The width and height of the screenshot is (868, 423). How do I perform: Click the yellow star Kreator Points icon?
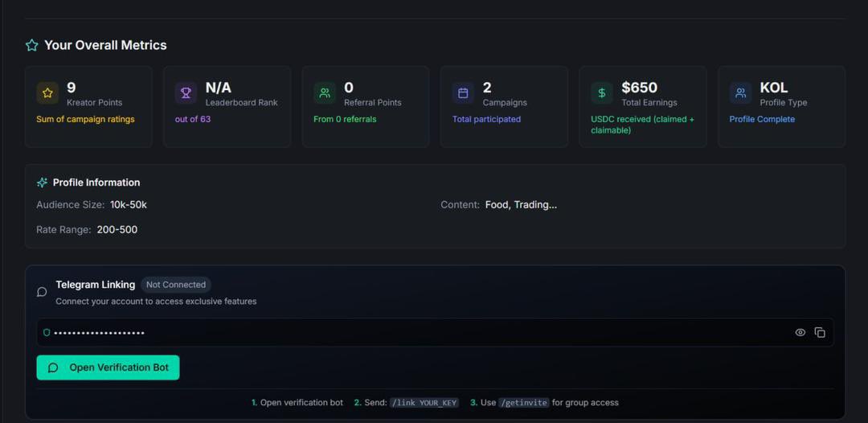click(x=47, y=93)
